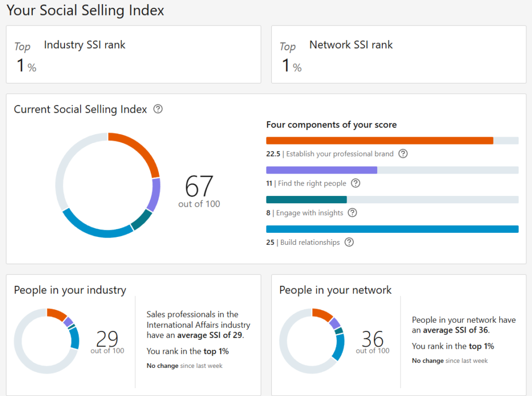Click help icon beside Current Social Selling Index

coord(158,109)
